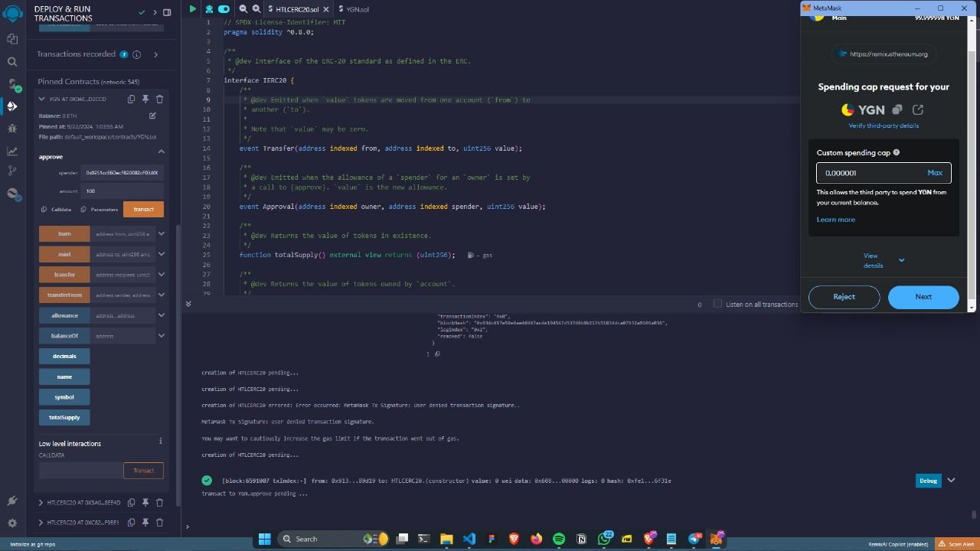Image resolution: width=980 pixels, height=551 pixels.
Task: Collapse the approve function form
Action: (x=161, y=152)
